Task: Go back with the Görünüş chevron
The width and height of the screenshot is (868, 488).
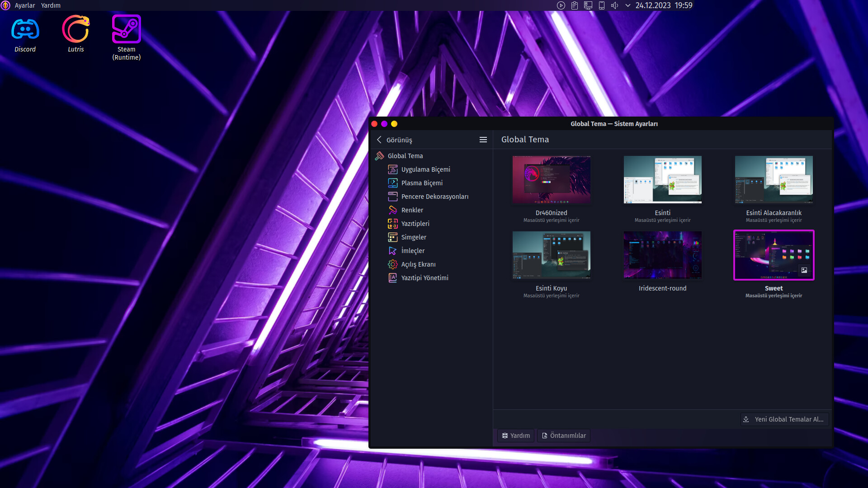Action: point(379,140)
